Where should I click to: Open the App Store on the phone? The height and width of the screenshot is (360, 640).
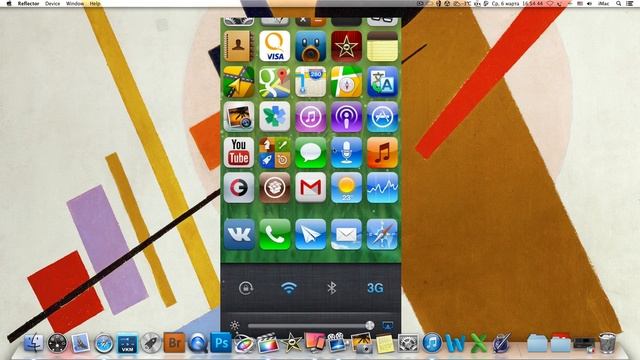pos(382,117)
